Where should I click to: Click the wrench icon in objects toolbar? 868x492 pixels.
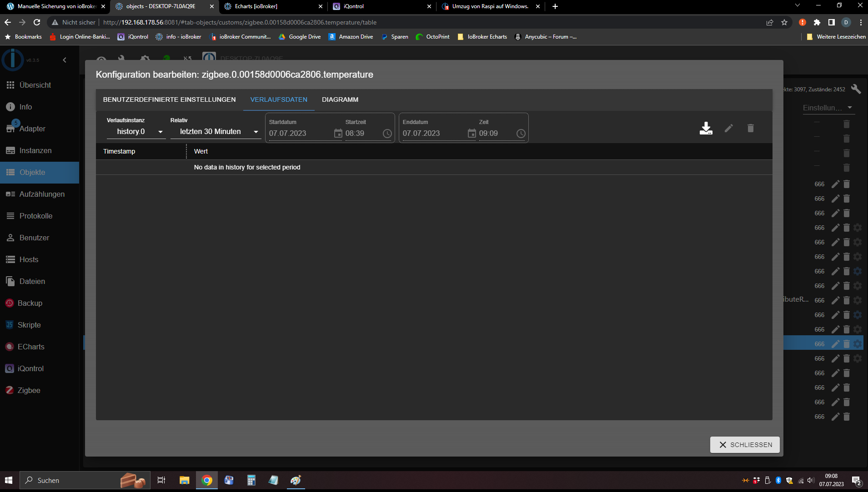pos(856,89)
